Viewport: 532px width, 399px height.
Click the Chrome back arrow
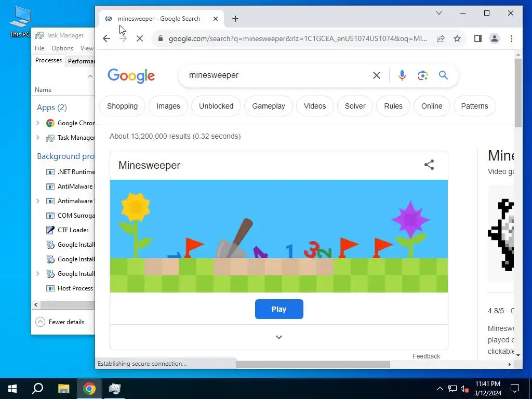(x=107, y=38)
